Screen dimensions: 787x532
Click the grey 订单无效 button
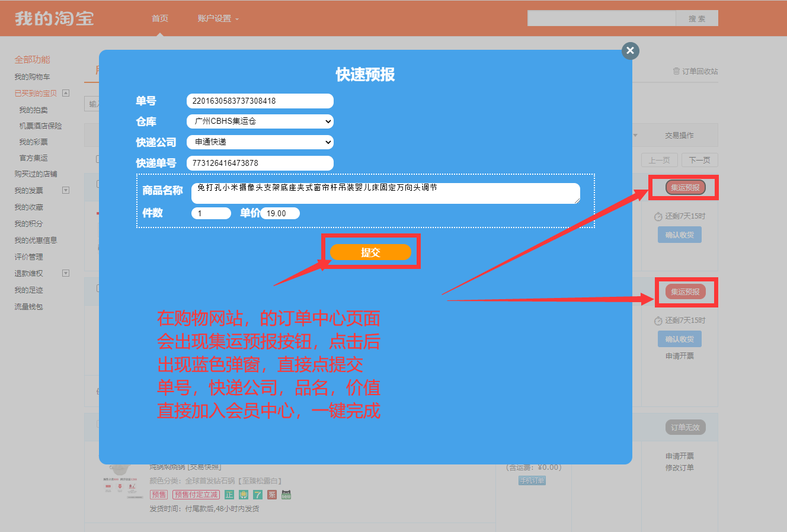686,427
